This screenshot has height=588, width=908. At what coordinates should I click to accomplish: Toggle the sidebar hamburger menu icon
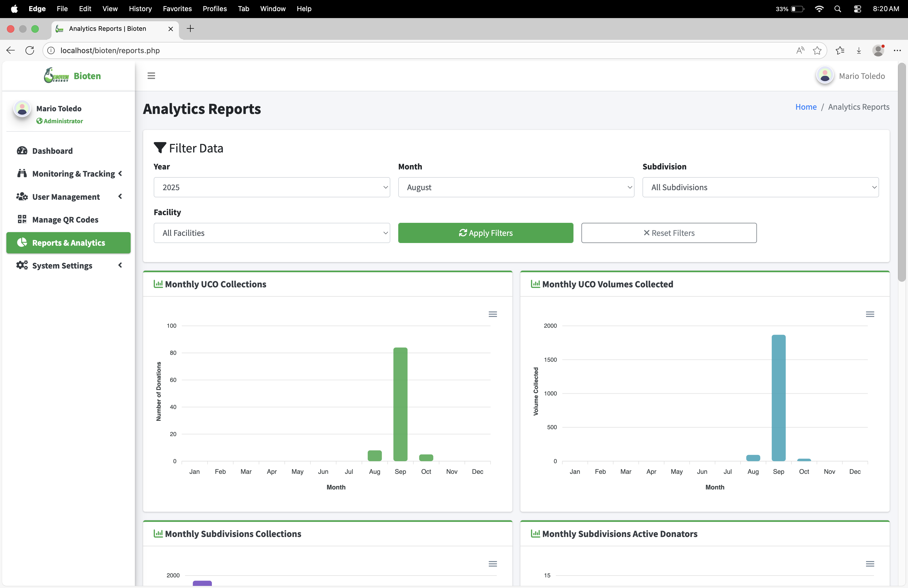(151, 75)
